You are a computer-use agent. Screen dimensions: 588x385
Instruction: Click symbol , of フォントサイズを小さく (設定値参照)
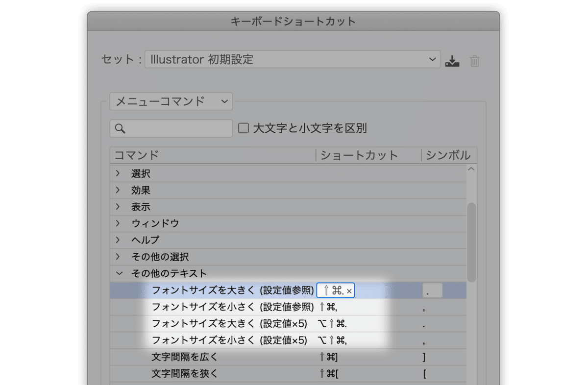click(424, 309)
